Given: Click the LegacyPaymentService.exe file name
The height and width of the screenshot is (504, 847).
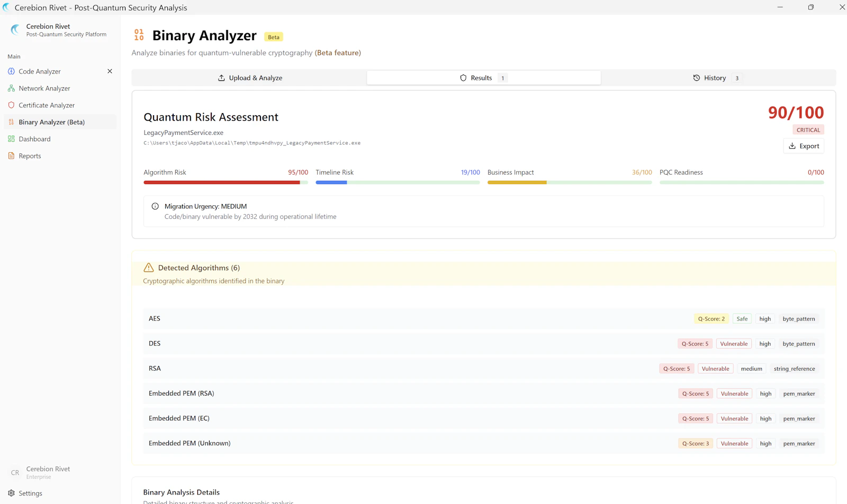Looking at the screenshot, I should (x=183, y=133).
